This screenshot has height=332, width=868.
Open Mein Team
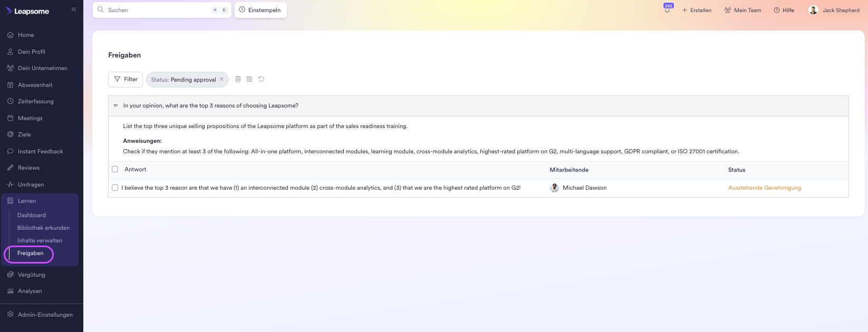pyautogui.click(x=742, y=10)
